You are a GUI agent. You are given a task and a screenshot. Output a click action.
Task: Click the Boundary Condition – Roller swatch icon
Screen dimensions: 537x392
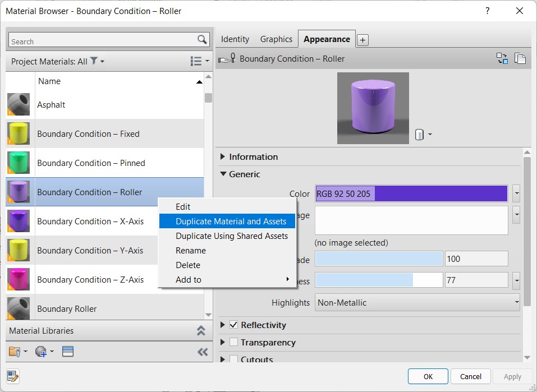click(19, 192)
